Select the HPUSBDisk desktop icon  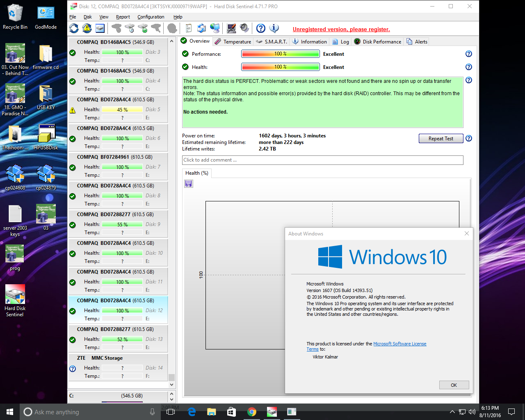click(46, 137)
